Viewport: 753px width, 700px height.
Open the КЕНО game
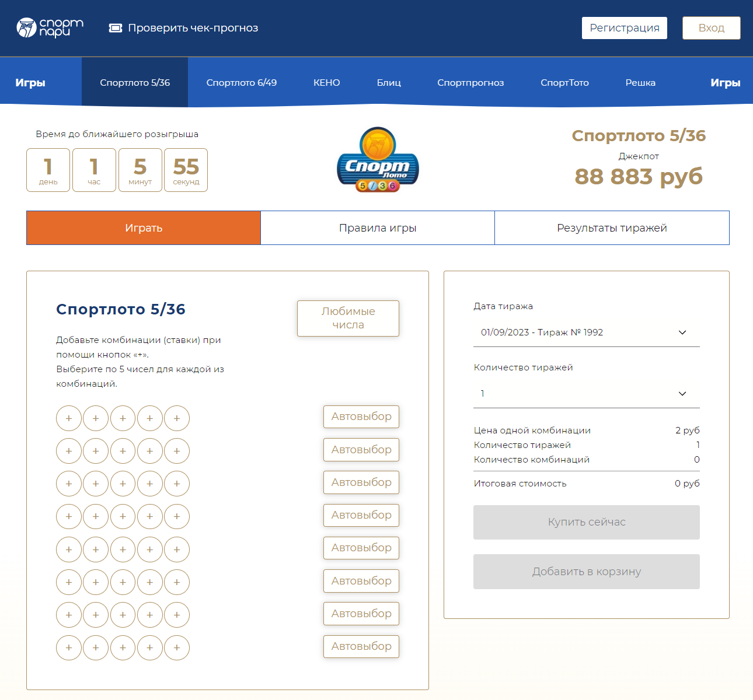coord(327,82)
